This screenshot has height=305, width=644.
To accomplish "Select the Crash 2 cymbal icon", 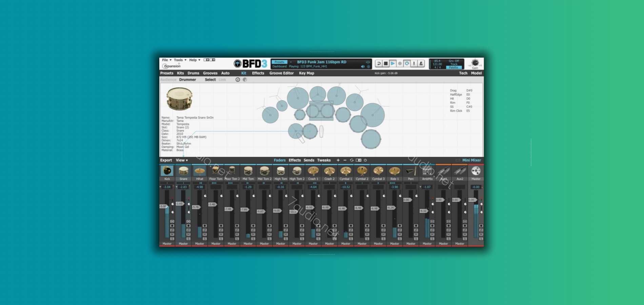I will (x=329, y=171).
